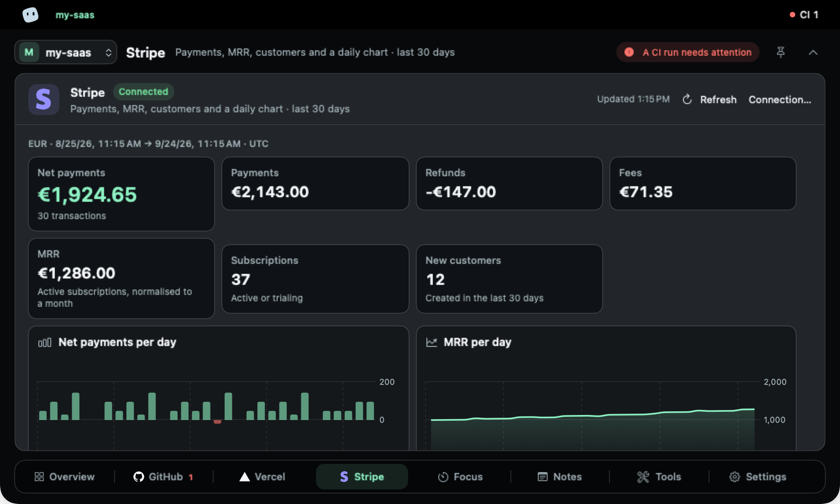Collapse the panel with the chevron-up arrow
This screenshot has width=840, height=504.
813,52
